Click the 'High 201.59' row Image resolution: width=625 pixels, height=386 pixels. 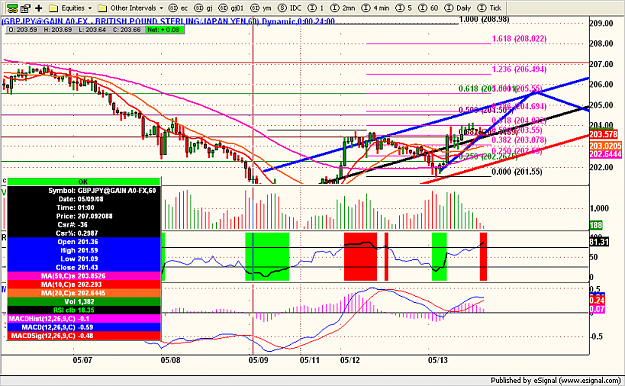click(84, 250)
